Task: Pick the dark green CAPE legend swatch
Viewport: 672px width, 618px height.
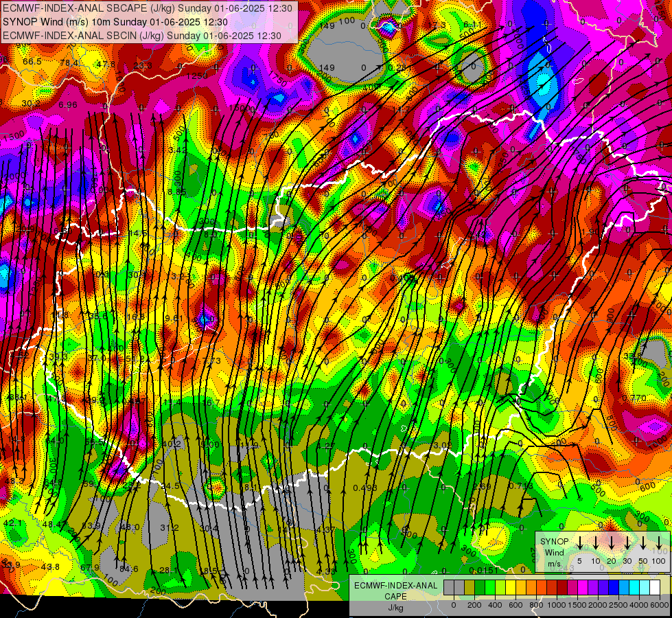Action: [480, 588]
